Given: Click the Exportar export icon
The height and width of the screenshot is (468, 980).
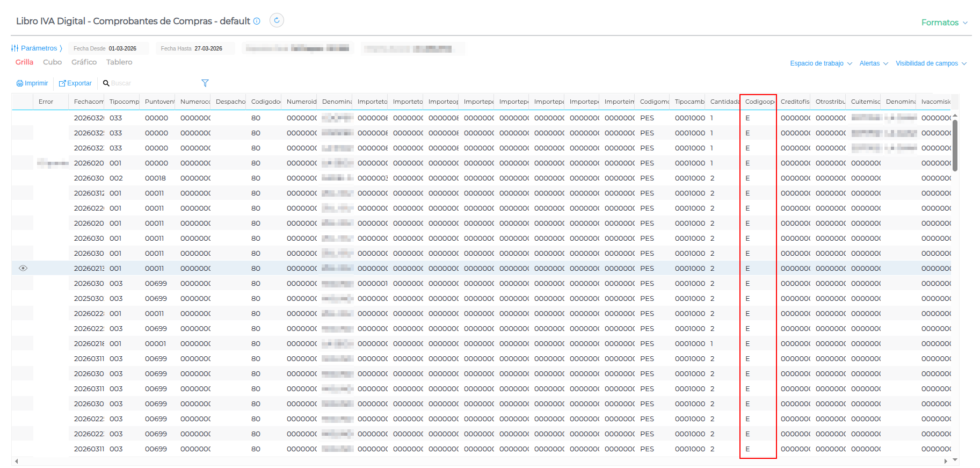Looking at the screenshot, I should point(62,83).
